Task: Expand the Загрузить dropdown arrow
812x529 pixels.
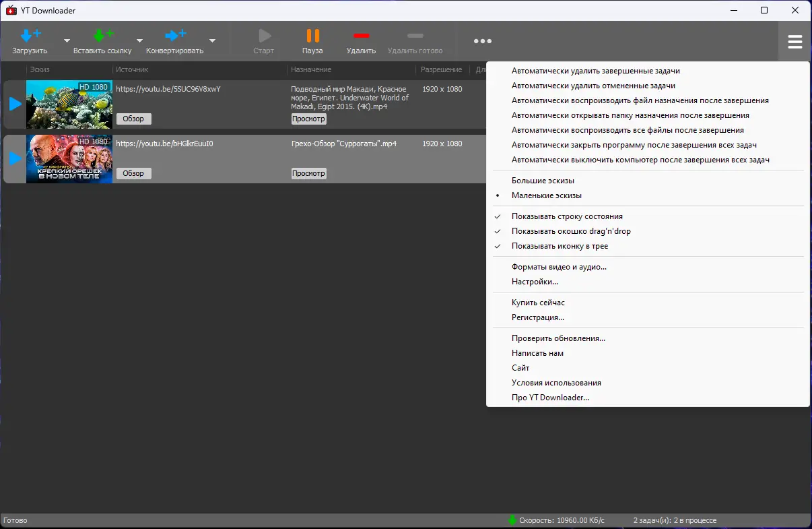Action: pos(67,40)
